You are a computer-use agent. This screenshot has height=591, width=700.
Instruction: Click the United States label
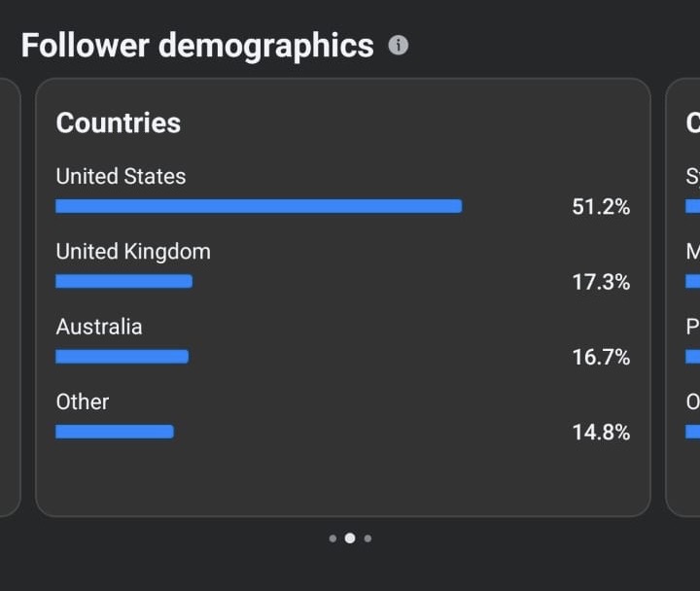[121, 176]
